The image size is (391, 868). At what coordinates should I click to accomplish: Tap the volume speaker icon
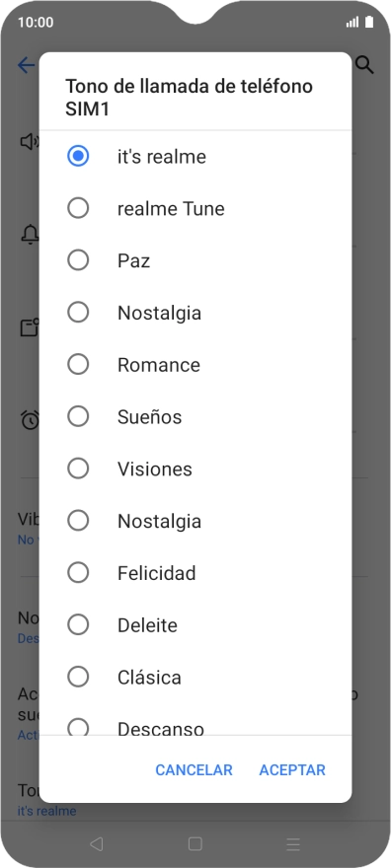pyautogui.click(x=30, y=142)
